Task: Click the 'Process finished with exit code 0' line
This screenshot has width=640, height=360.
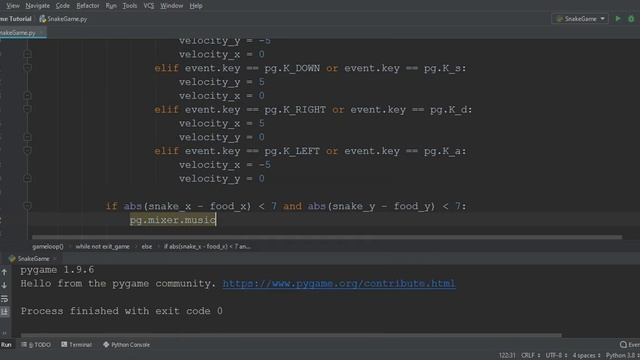Action: tap(122, 311)
